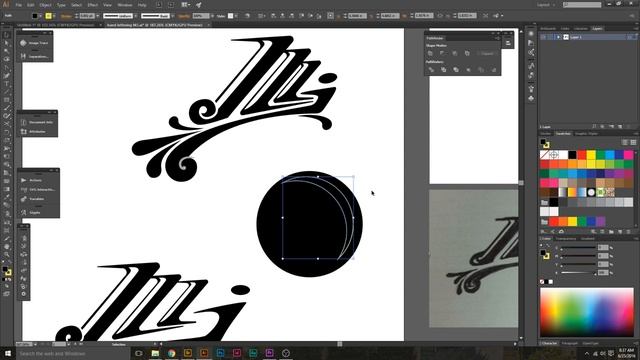The width and height of the screenshot is (640, 360).
Task: Open the Object menu
Action: pyautogui.click(x=45, y=5)
